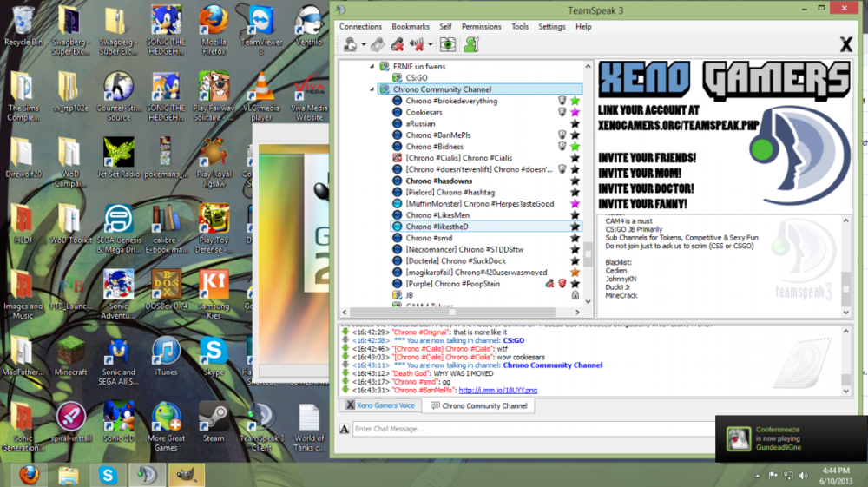The width and height of the screenshot is (868, 487).
Task: Click the File Explorer taskbar icon
Action: click(69, 476)
